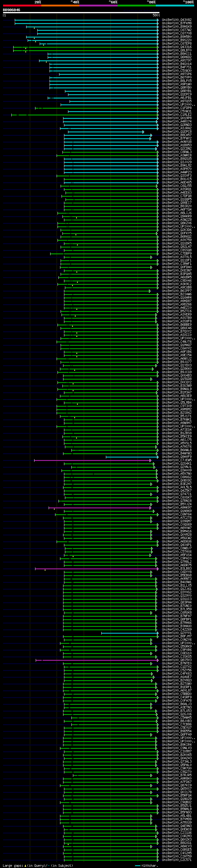Select the UniRef100_A5L4B1 entry
Image resolution: width=197 pixels, height=868 pixels.
(177, 816)
